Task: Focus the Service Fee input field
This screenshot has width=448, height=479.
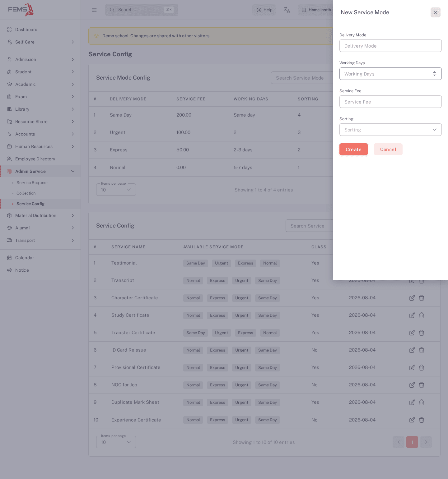Action: click(x=390, y=102)
